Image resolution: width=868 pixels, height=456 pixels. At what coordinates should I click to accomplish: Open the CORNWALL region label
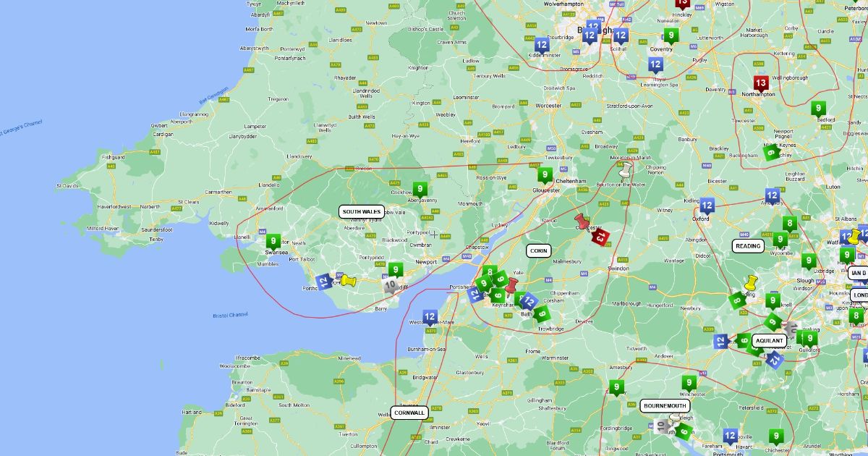(x=409, y=413)
